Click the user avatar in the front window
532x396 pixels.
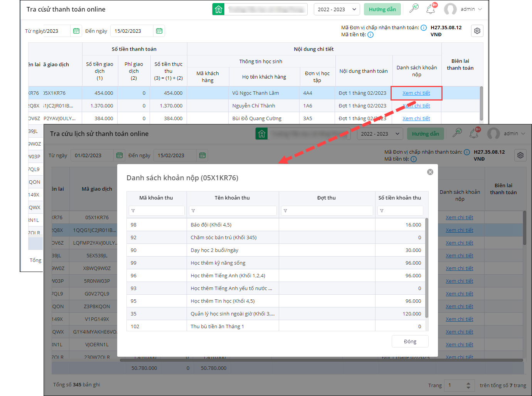point(493,134)
